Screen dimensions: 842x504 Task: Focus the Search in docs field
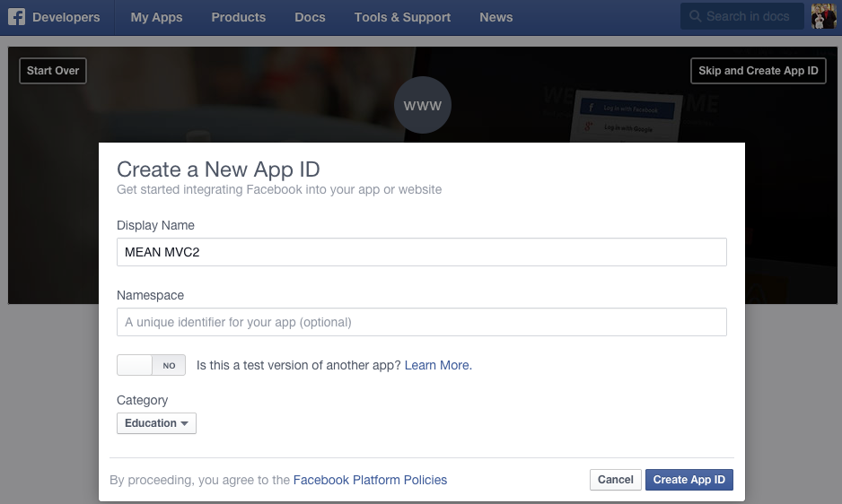click(x=742, y=16)
